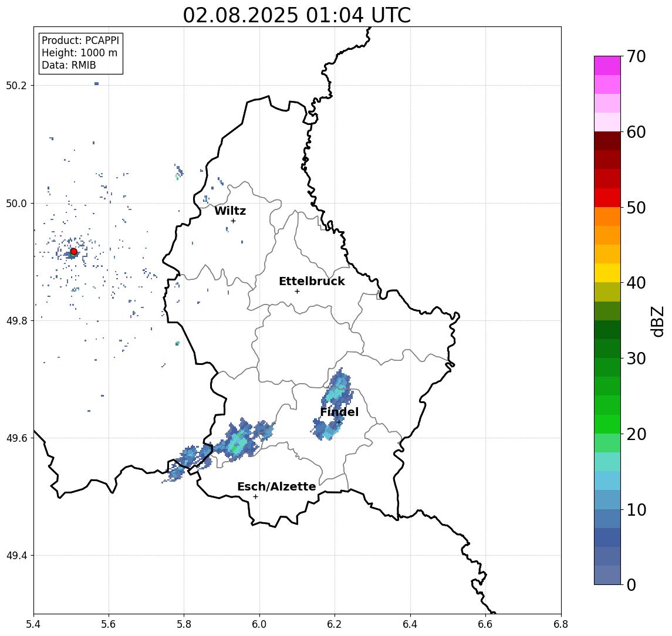Click the latitude label 49.4
Viewport: 672px width, 636px height.
pos(16,556)
